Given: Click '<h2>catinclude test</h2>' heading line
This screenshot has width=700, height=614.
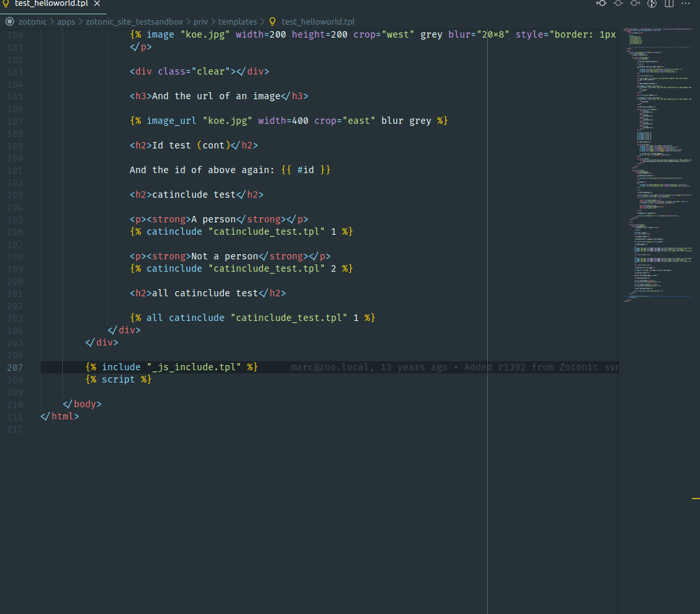Looking at the screenshot, I should coord(197,195).
